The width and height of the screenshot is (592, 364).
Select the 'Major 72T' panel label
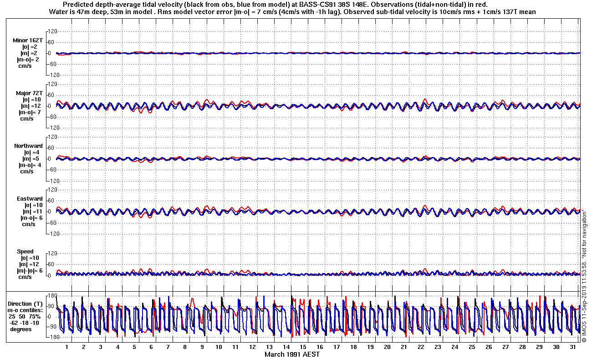(x=29, y=93)
